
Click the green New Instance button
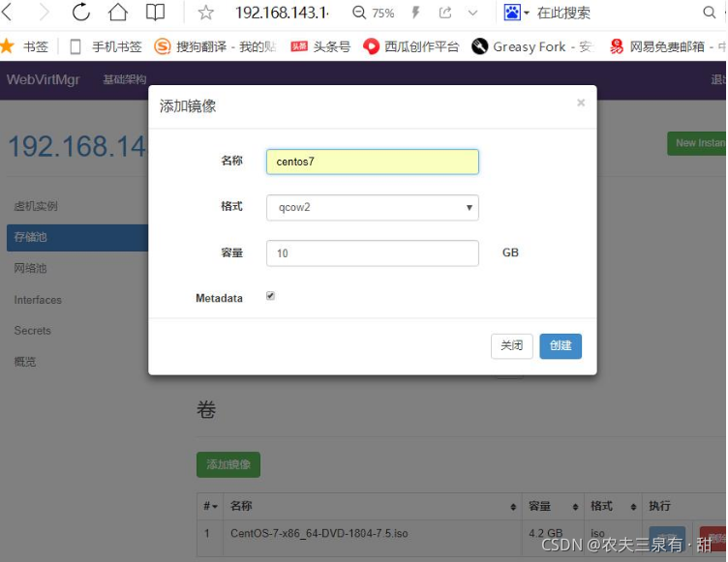(697, 143)
